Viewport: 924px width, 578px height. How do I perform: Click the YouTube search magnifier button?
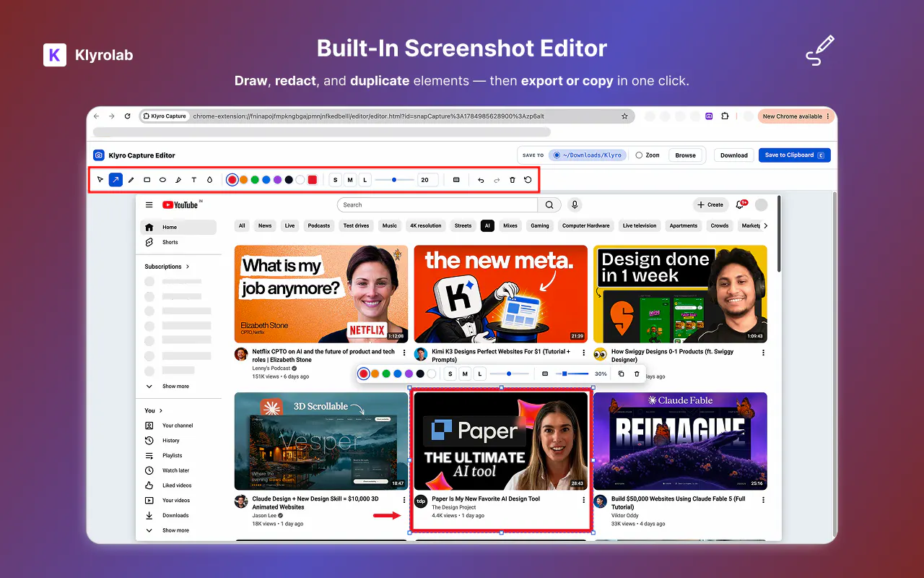click(x=549, y=205)
